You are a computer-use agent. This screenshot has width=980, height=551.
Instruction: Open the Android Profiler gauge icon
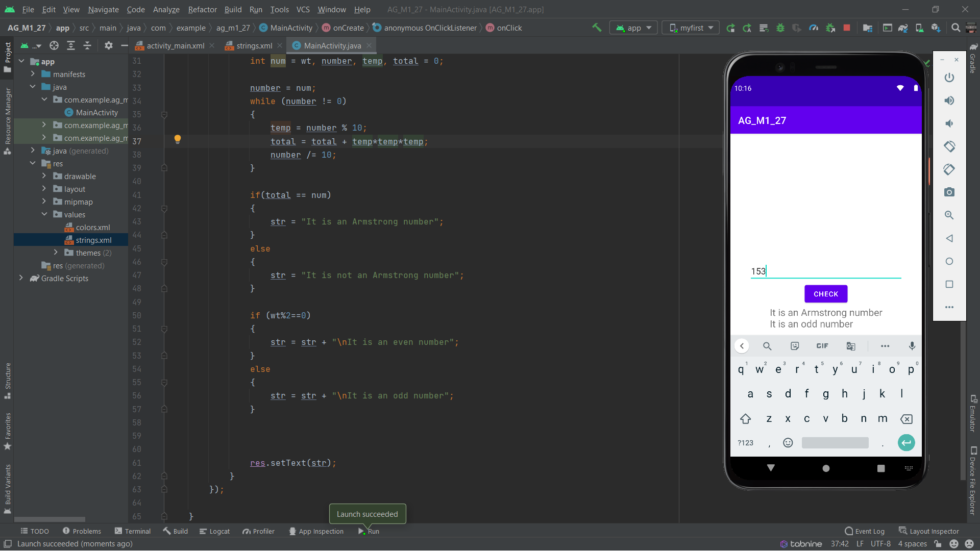(x=814, y=28)
